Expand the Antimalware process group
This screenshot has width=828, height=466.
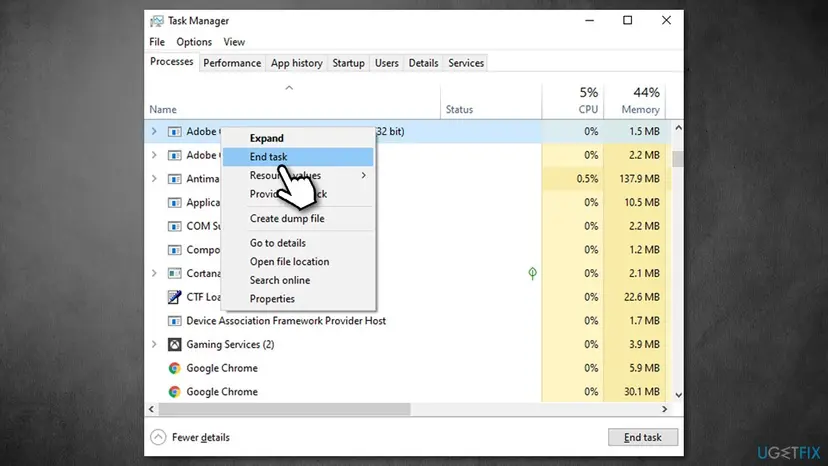154,179
